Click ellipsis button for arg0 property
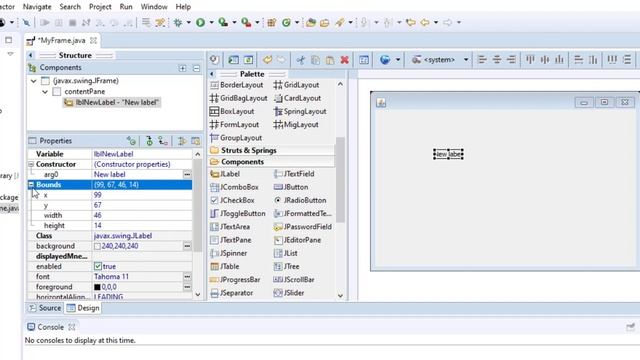640x360 pixels. coord(187,174)
